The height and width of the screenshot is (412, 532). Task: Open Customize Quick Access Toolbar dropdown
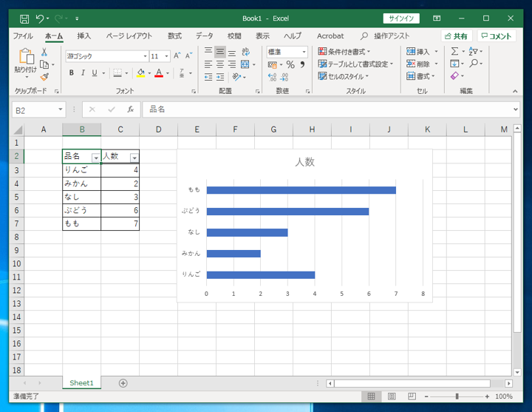77,18
